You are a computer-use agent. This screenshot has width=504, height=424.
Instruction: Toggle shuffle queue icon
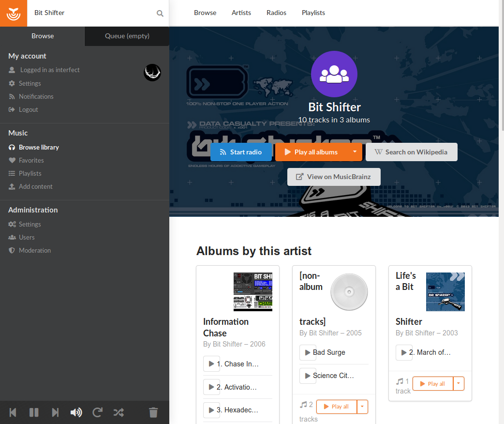[119, 412]
